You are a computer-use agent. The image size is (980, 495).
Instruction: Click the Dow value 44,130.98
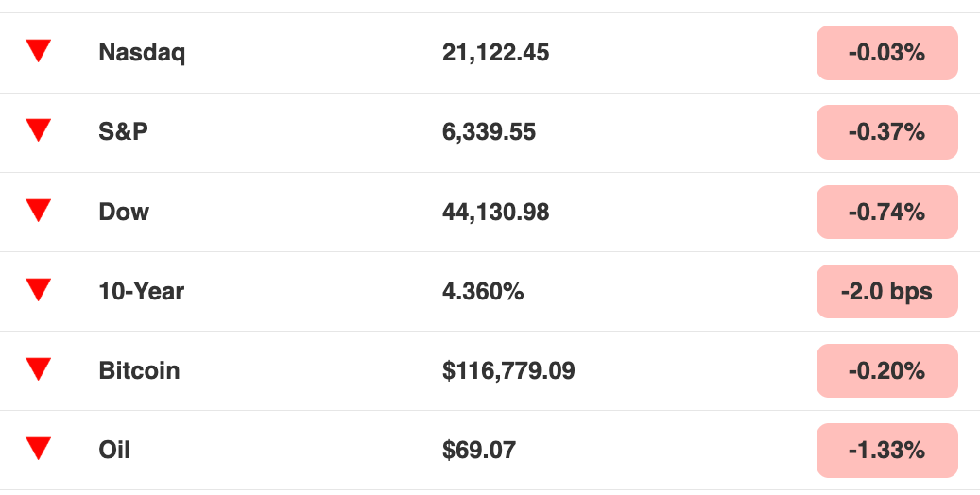[x=495, y=213]
